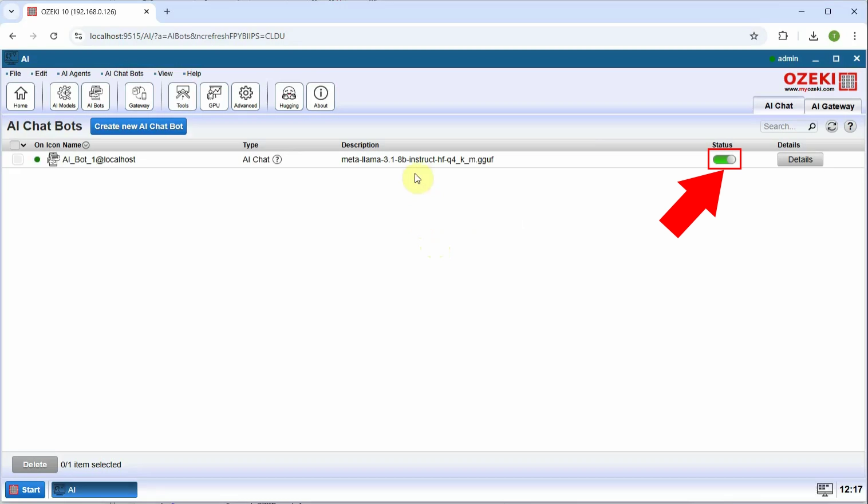This screenshot has width=868, height=504.
Task: Open the Hugging toolbar icon
Action: click(289, 96)
